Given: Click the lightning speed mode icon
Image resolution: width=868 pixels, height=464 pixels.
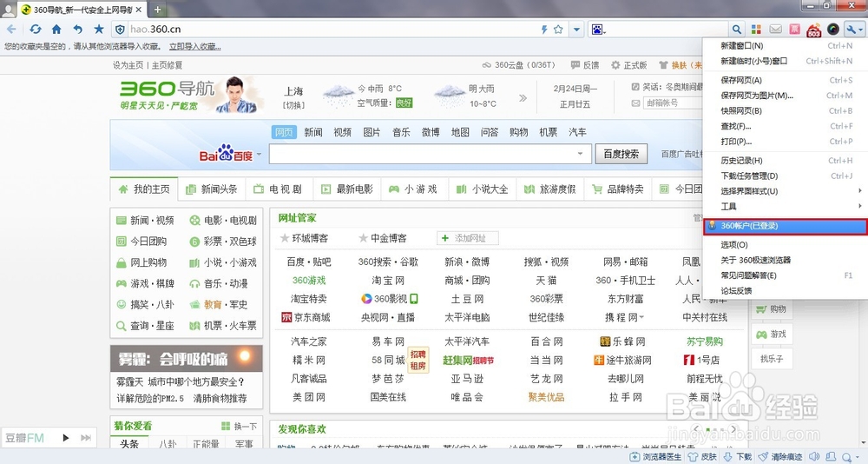Looking at the screenshot, I should point(544,30).
